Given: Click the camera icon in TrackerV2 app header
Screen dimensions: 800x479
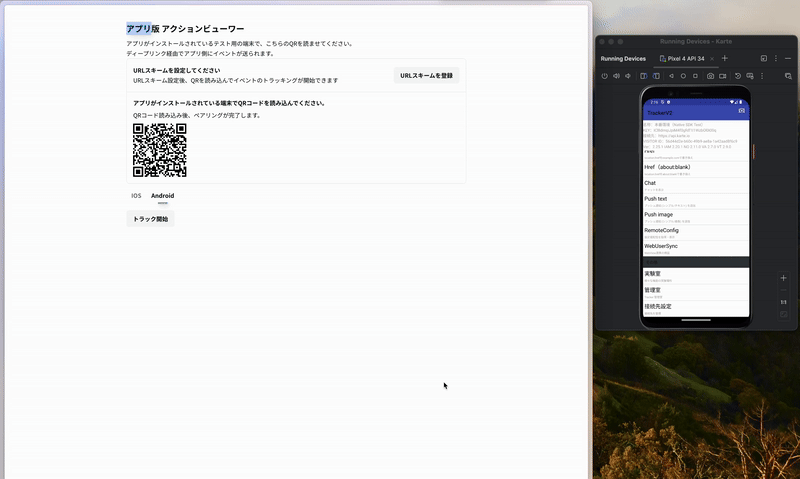Looking at the screenshot, I should 741,110.
